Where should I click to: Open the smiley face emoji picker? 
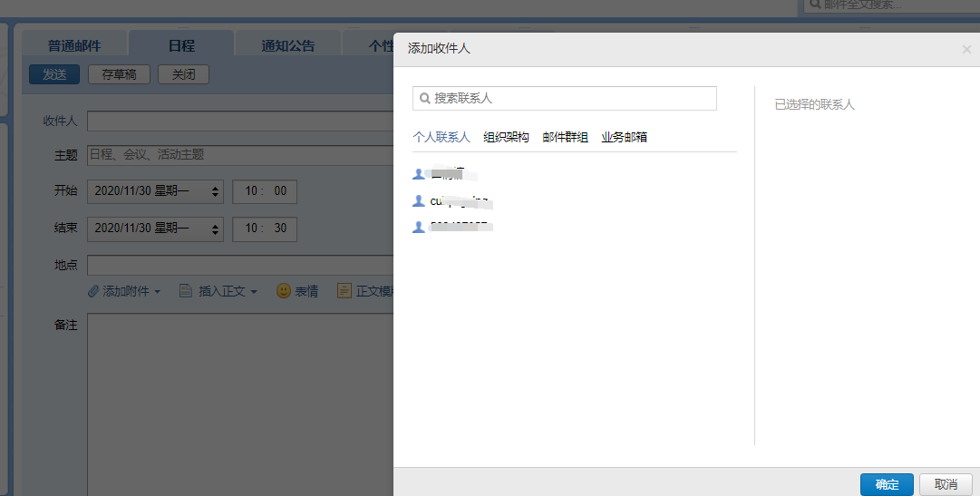coord(284,291)
